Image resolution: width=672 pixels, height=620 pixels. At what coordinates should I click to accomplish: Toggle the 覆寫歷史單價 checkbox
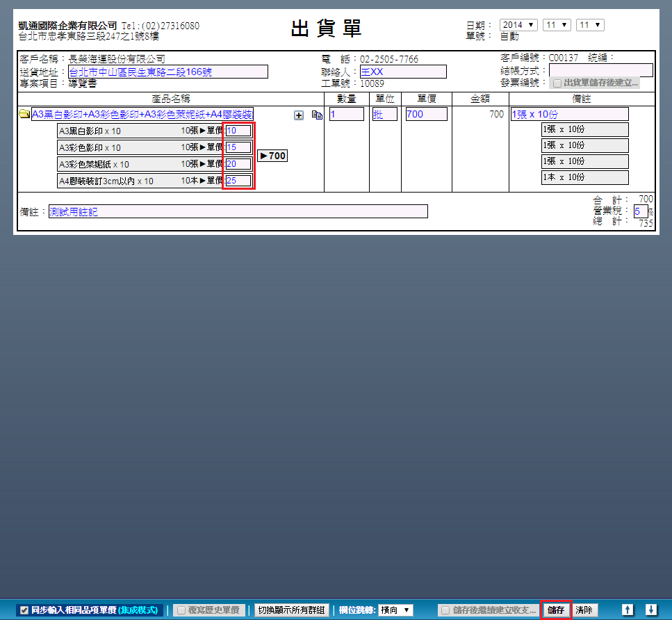[x=181, y=610]
